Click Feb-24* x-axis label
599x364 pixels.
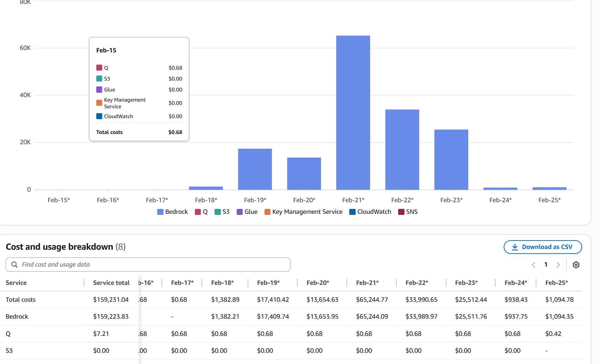[x=500, y=200]
